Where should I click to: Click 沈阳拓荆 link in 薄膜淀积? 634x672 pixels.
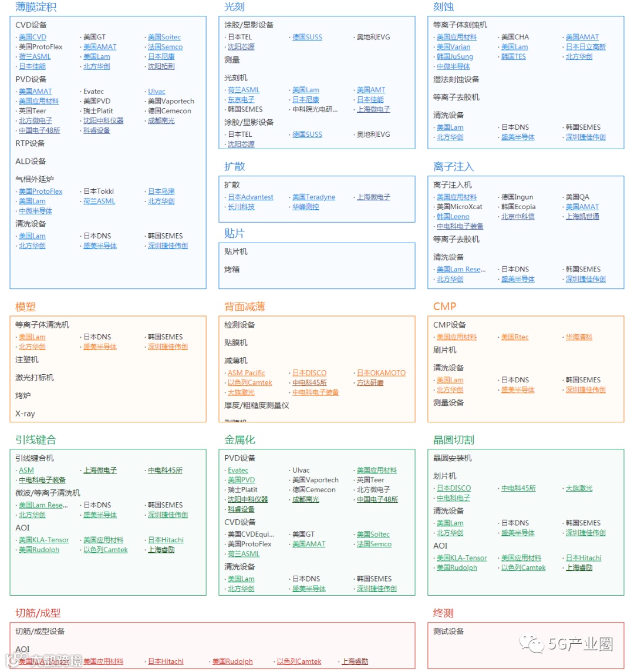click(161, 66)
